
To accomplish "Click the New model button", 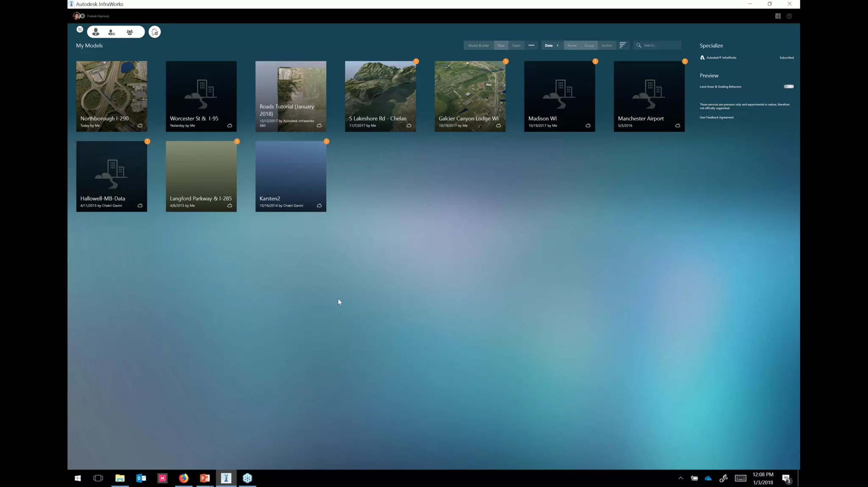I will 501,45.
